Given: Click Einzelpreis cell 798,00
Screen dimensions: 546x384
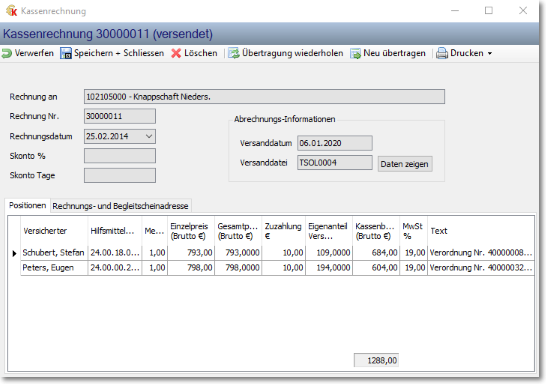Looking at the screenshot, I should point(191,268).
